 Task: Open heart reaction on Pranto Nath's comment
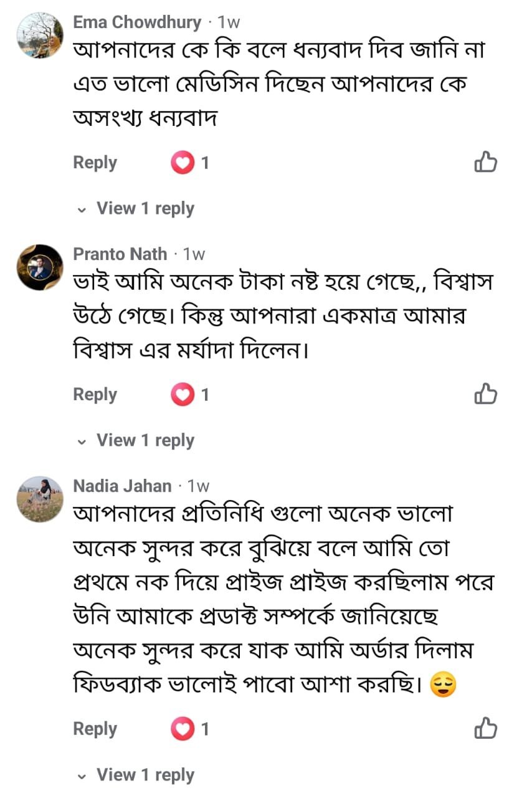point(183,395)
